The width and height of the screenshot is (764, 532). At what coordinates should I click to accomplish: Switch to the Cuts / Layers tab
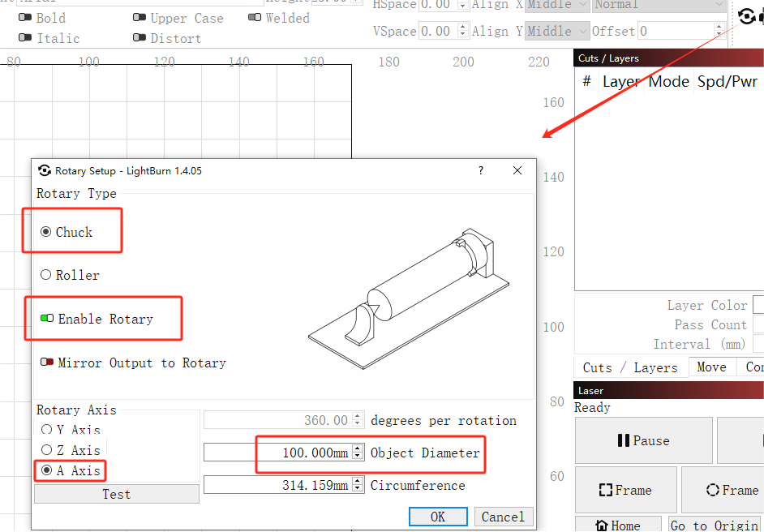tap(630, 367)
